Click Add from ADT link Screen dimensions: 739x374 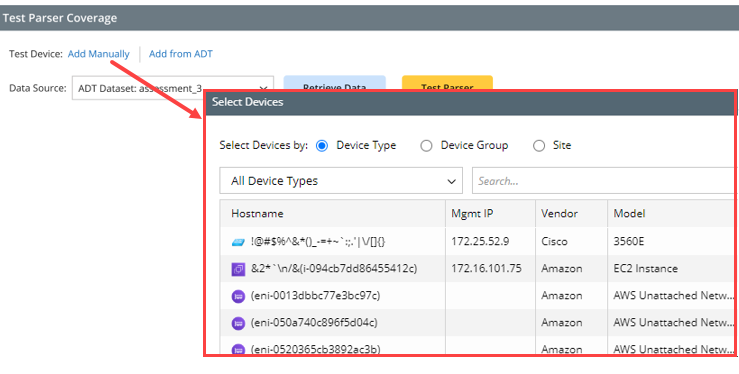(181, 54)
